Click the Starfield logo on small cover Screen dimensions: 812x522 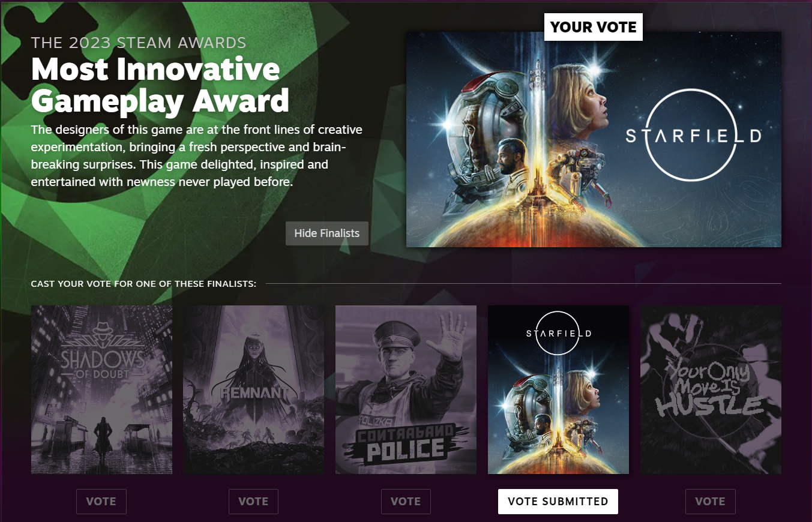point(558,333)
